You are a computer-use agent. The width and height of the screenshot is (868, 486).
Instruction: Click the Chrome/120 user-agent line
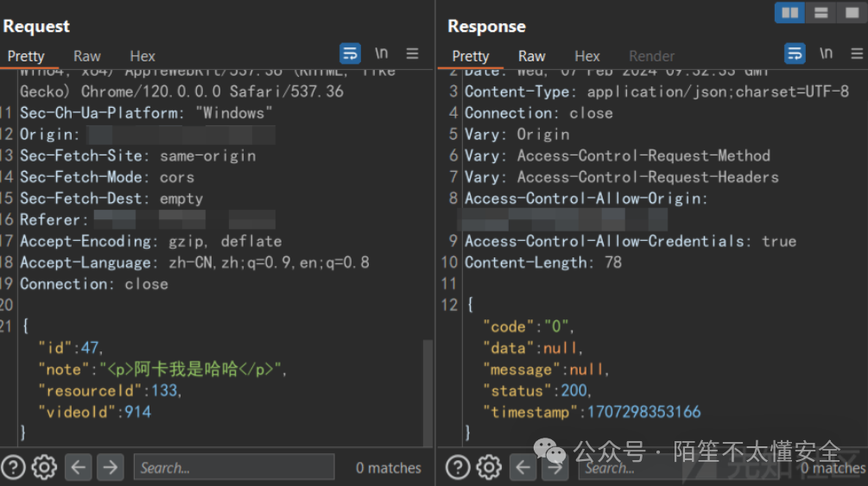(181, 92)
